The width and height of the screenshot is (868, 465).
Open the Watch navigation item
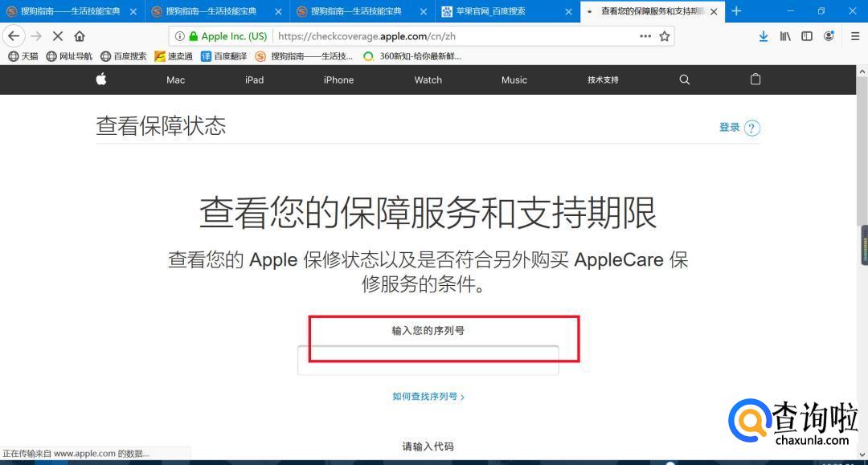pos(428,80)
